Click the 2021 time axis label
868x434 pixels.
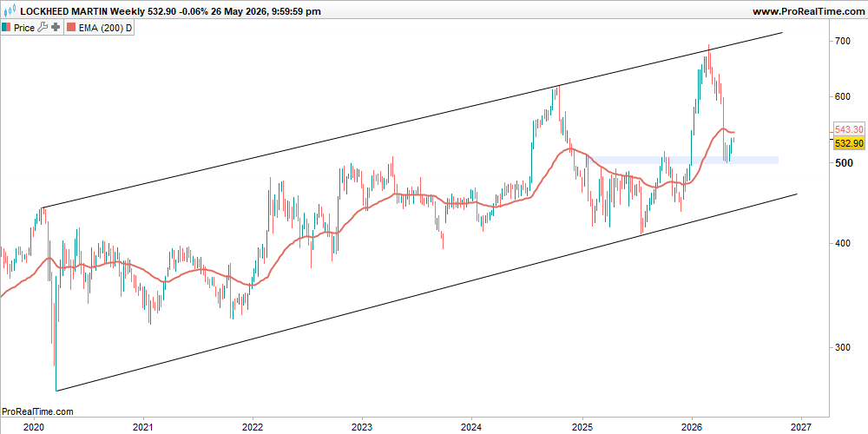click(144, 427)
